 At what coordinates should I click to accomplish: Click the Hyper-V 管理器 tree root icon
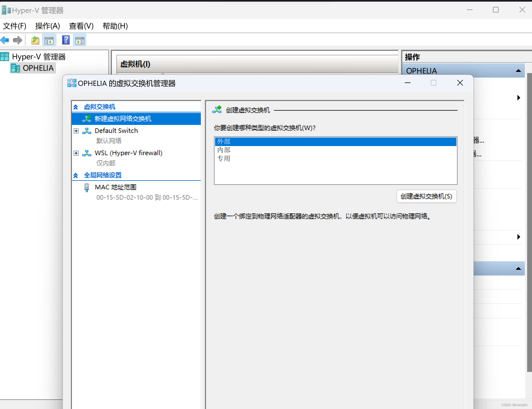[5, 57]
